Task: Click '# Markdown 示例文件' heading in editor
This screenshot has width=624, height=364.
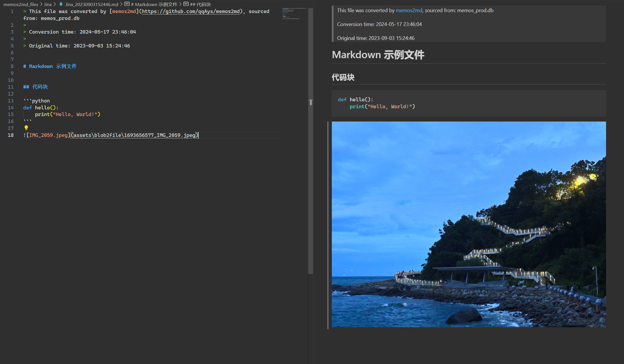Action: coord(50,66)
